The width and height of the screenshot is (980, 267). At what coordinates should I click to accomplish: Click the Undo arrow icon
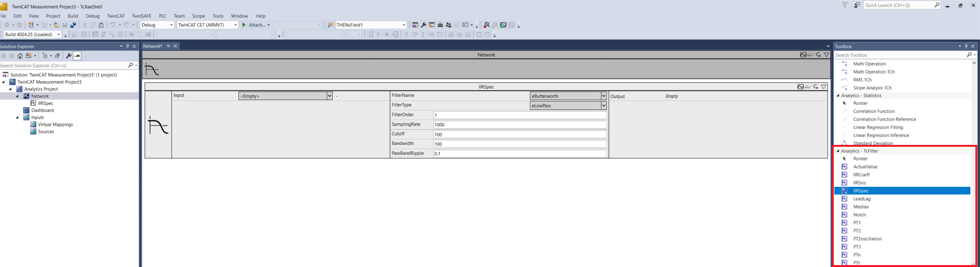click(112, 25)
